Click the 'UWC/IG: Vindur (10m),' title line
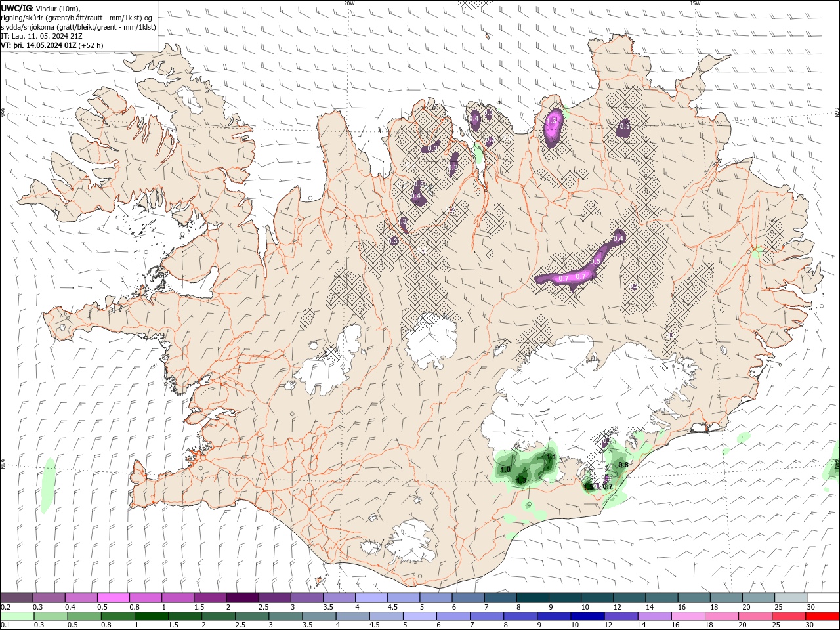Viewport: 840px width, 630px height. [x=41, y=8]
